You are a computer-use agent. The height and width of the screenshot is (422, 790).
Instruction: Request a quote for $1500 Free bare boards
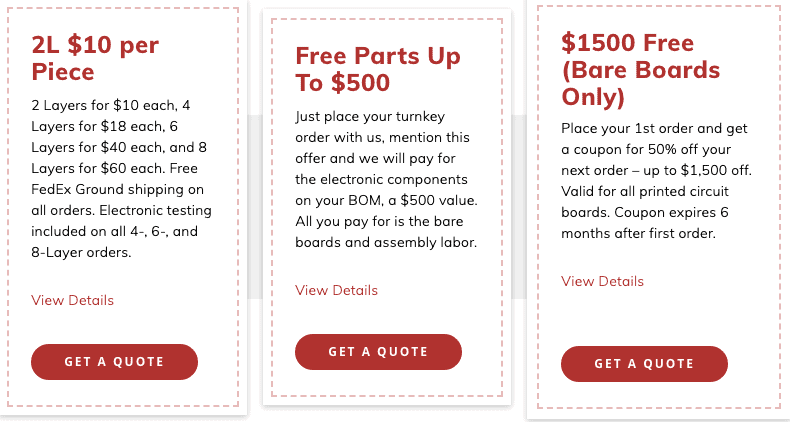pyautogui.click(x=644, y=364)
